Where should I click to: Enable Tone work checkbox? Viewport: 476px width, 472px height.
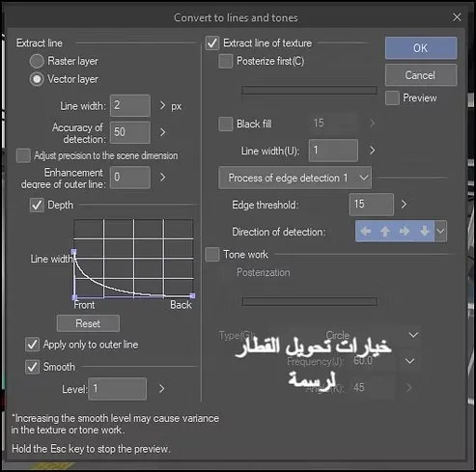coord(212,255)
